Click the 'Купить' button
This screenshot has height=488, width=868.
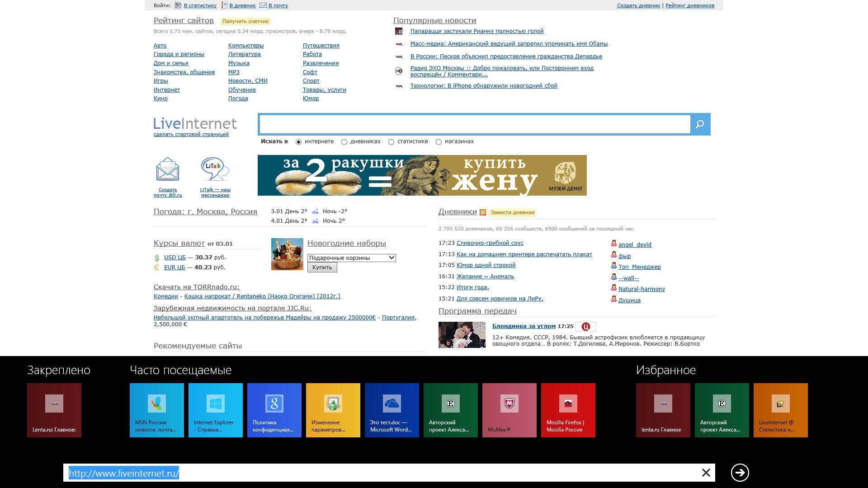point(322,267)
